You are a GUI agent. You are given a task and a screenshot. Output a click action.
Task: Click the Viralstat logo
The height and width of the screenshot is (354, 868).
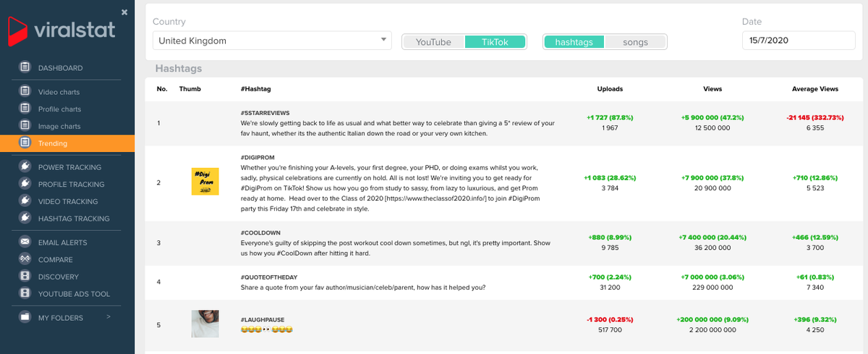pyautogui.click(x=61, y=31)
